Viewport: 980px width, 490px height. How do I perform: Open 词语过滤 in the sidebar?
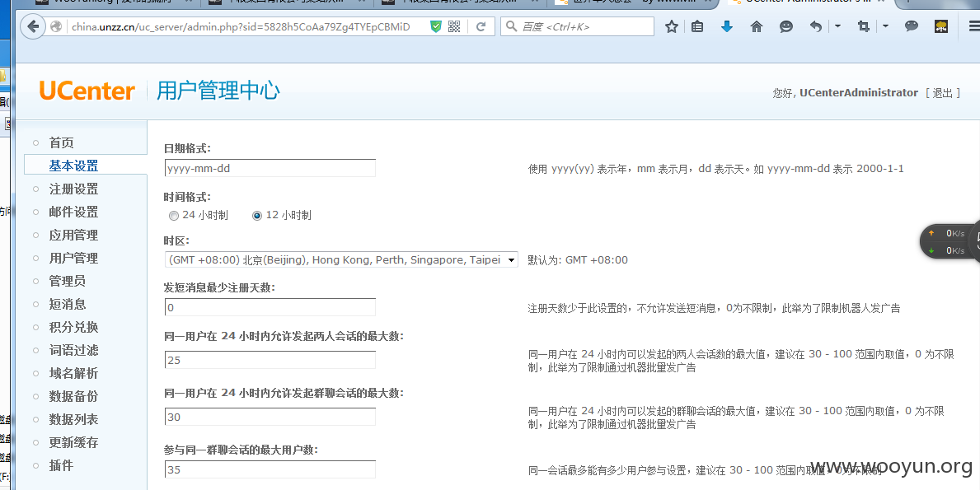point(73,350)
